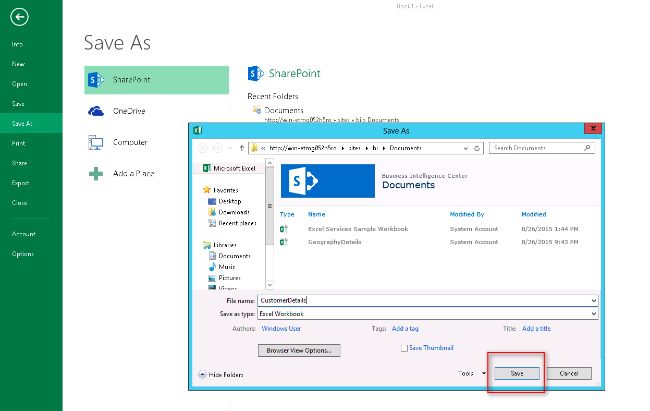Click the Windows User author link
The width and height of the screenshot is (650, 411).
click(281, 328)
